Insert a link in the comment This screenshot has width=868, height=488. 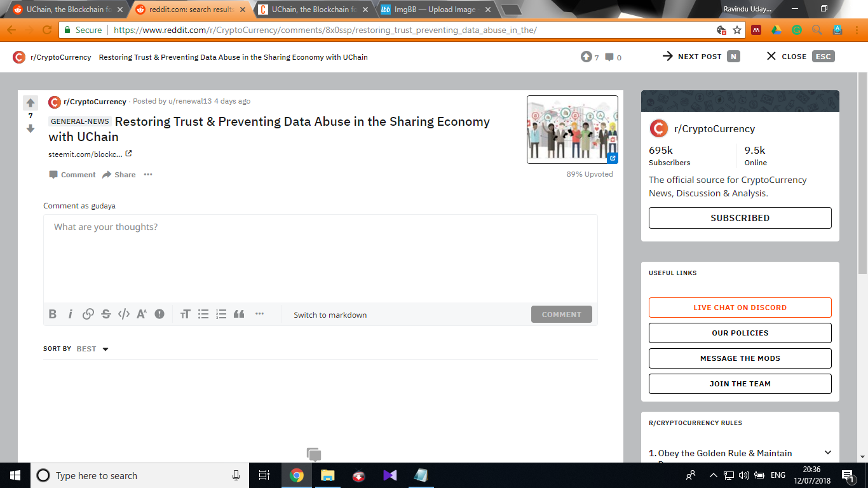(x=88, y=314)
